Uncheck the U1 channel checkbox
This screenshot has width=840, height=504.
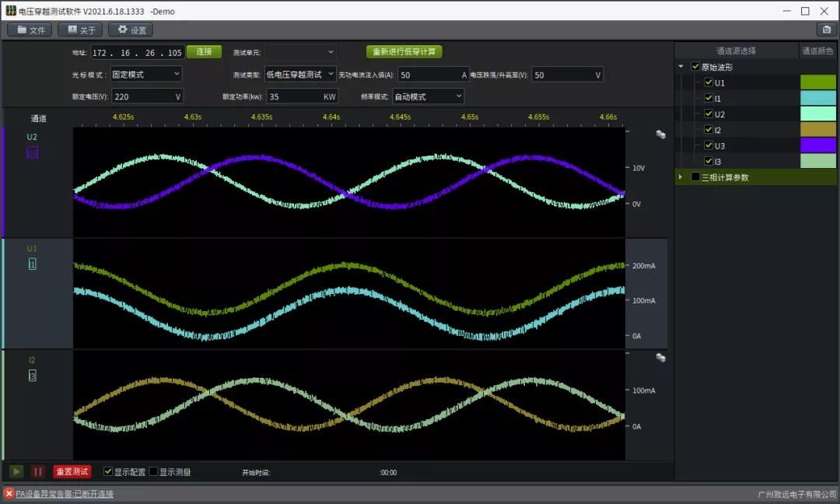coord(708,82)
